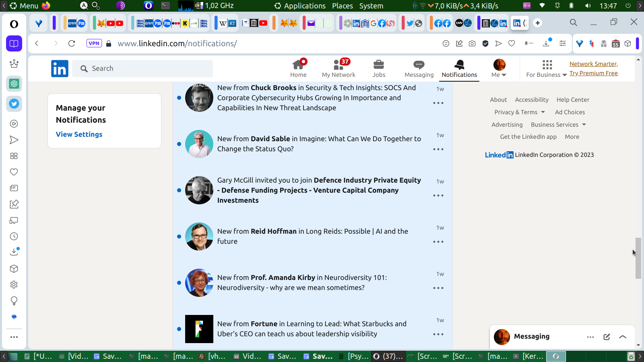The image size is (644, 362).
Task: Add page to bookmarks with heart icon
Action: 512,43
